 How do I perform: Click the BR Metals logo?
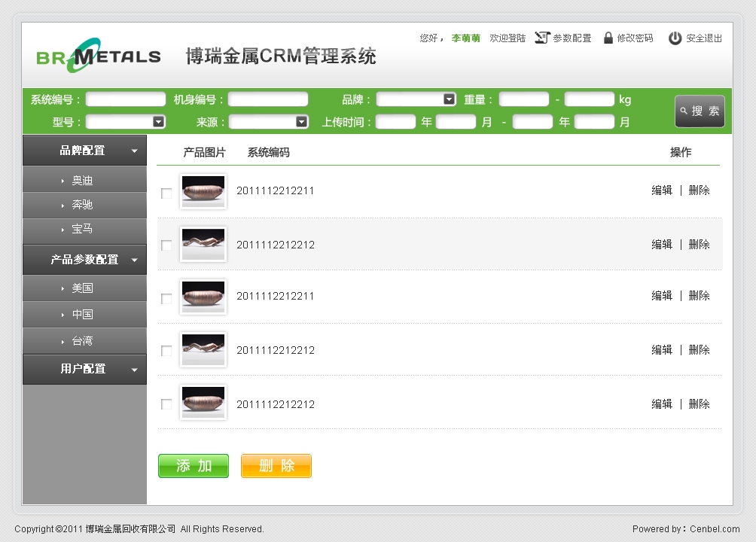tap(99, 56)
